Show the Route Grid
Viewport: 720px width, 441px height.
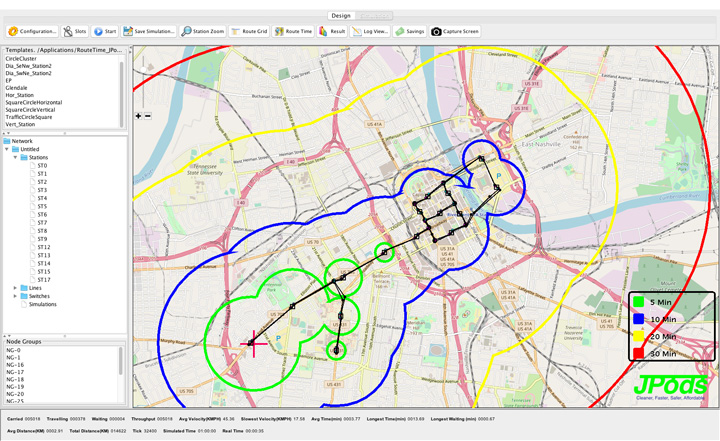[249, 32]
